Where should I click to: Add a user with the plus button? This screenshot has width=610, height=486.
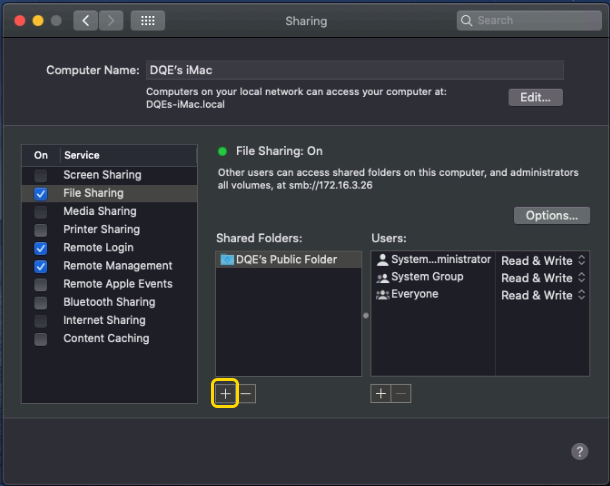coord(380,394)
